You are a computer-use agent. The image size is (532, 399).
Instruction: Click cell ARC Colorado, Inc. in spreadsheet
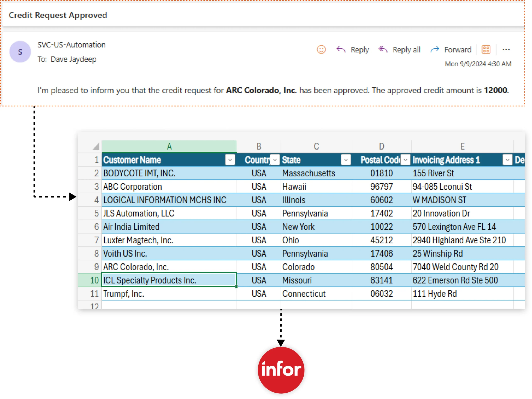[x=169, y=267]
